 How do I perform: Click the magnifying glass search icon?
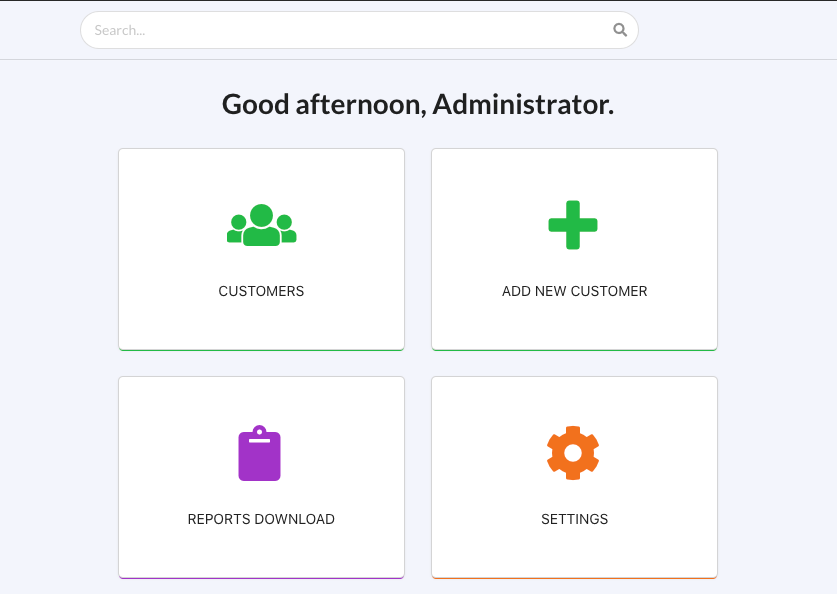click(x=620, y=30)
